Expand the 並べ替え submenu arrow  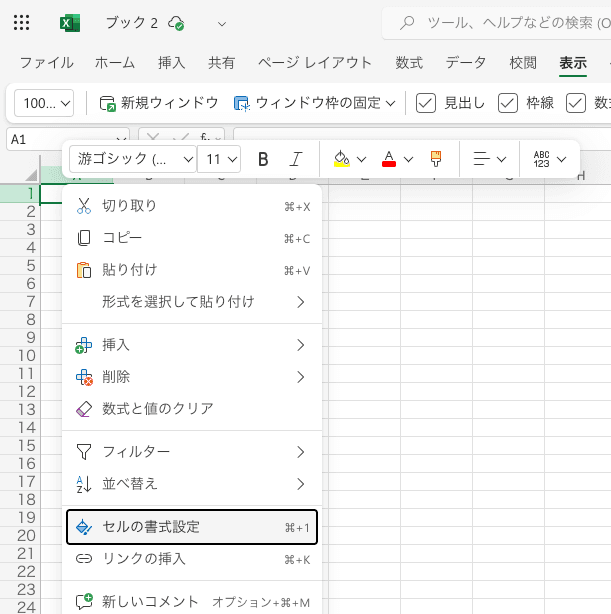pyautogui.click(x=300, y=484)
